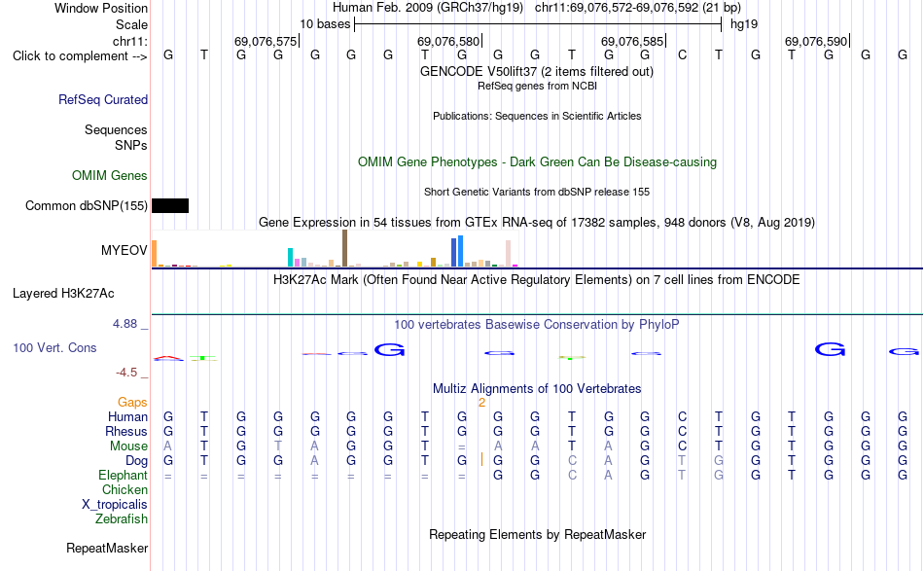Select the Rhesus species row label
The width and height of the screenshot is (924, 571).
pos(126,431)
